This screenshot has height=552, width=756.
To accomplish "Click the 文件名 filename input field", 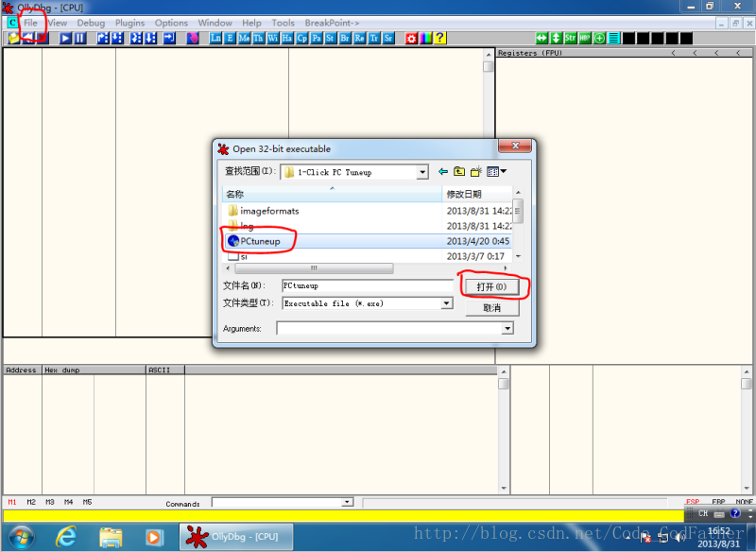I will tap(367, 285).
